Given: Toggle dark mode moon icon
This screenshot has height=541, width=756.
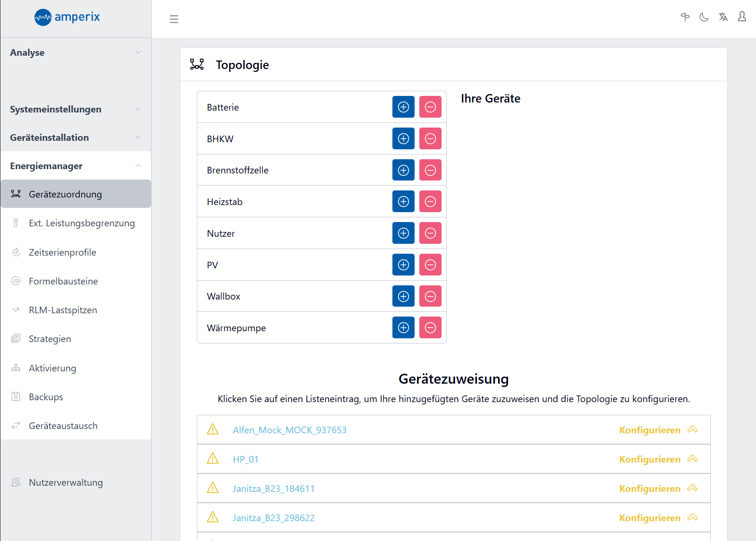Looking at the screenshot, I should [704, 17].
